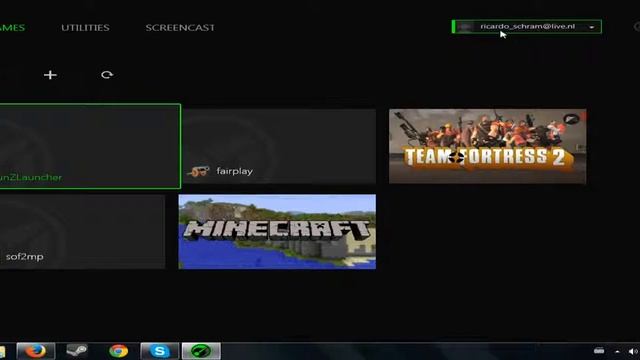
Task: Switch to the SCREENCAST tab
Action: 180,28
